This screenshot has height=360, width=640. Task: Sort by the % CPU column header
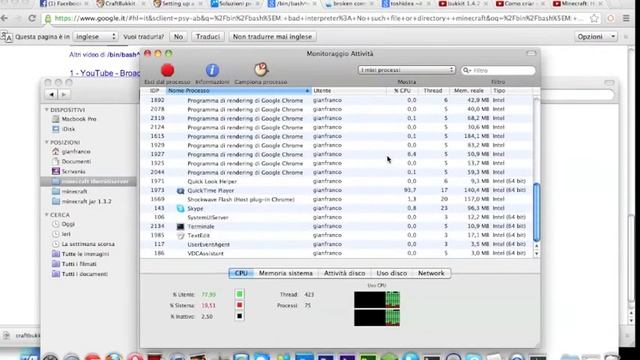click(x=402, y=91)
